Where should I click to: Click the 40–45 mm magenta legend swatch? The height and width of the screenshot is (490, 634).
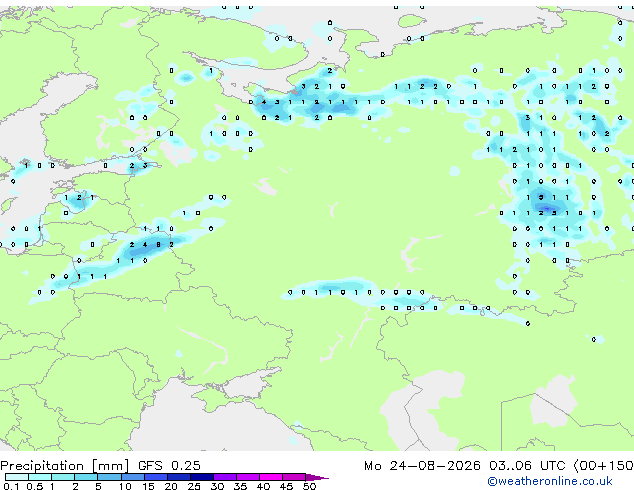(271, 477)
